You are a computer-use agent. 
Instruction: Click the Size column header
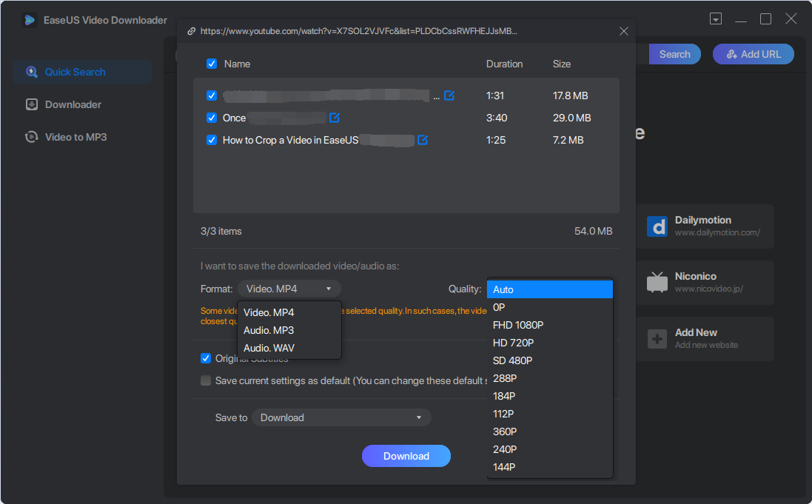pyautogui.click(x=561, y=64)
